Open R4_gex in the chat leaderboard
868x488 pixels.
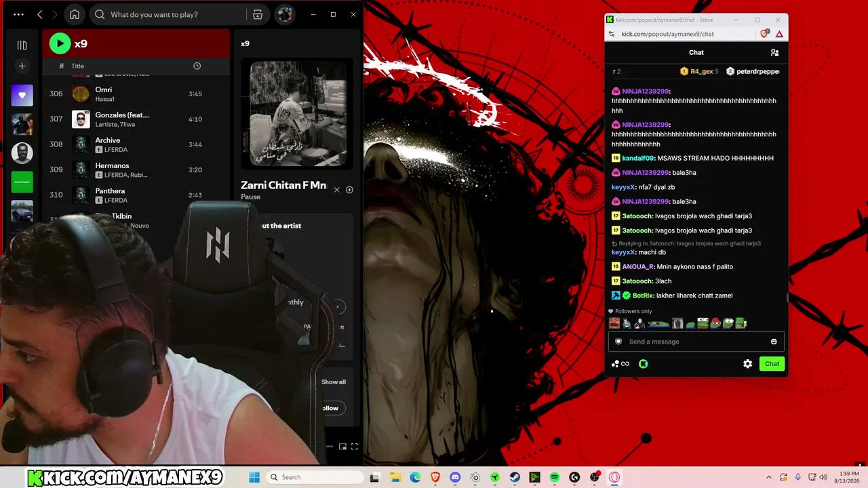pyautogui.click(x=699, y=71)
